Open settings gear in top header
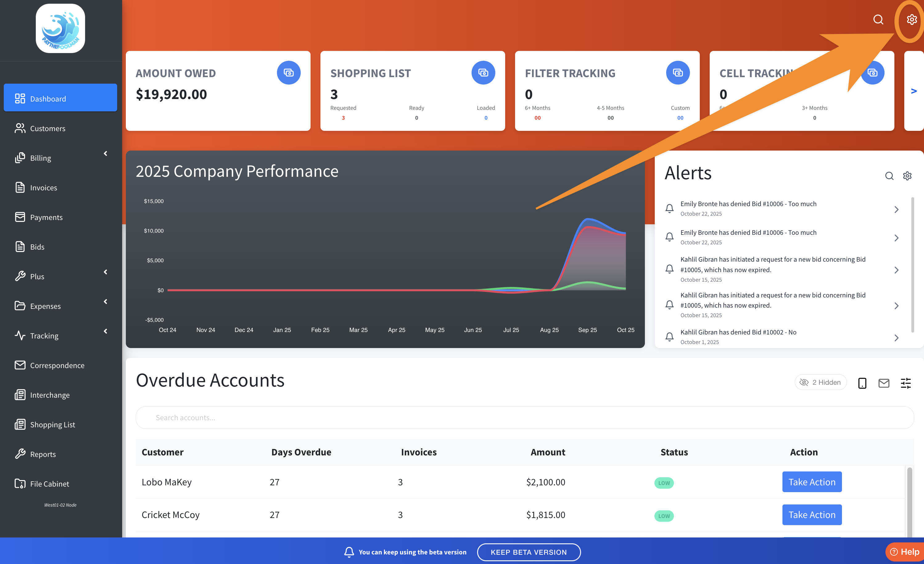924x564 pixels. (911, 19)
